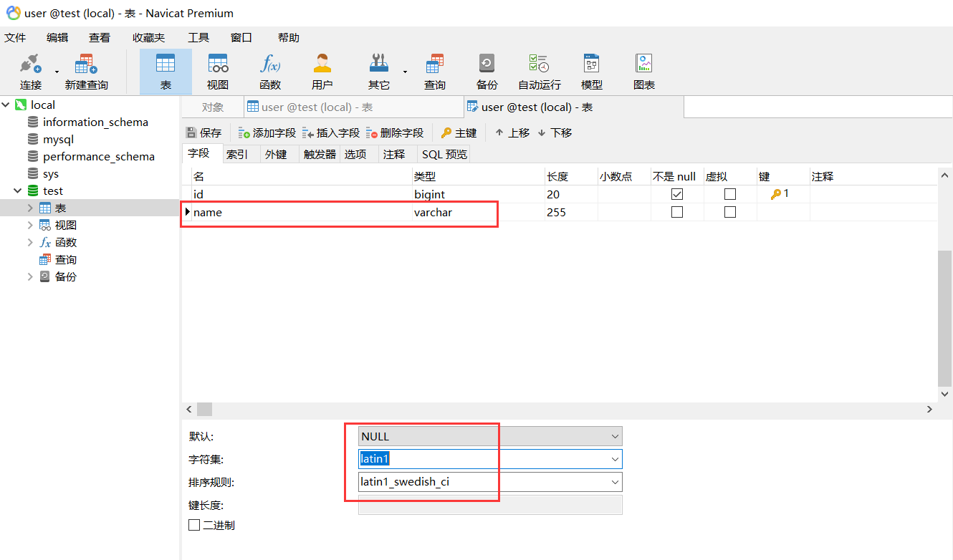
Task: Click the 其它 tools toolbar icon
Action: [378, 72]
